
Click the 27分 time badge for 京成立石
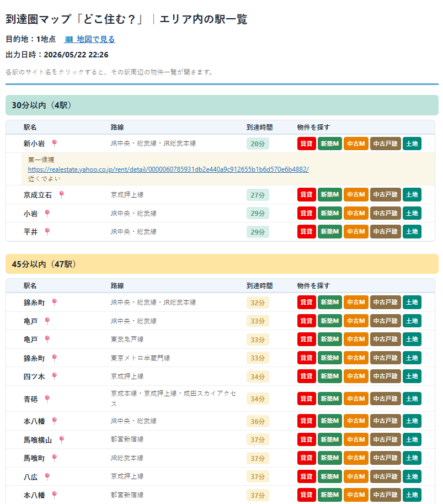pyautogui.click(x=258, y=195)
